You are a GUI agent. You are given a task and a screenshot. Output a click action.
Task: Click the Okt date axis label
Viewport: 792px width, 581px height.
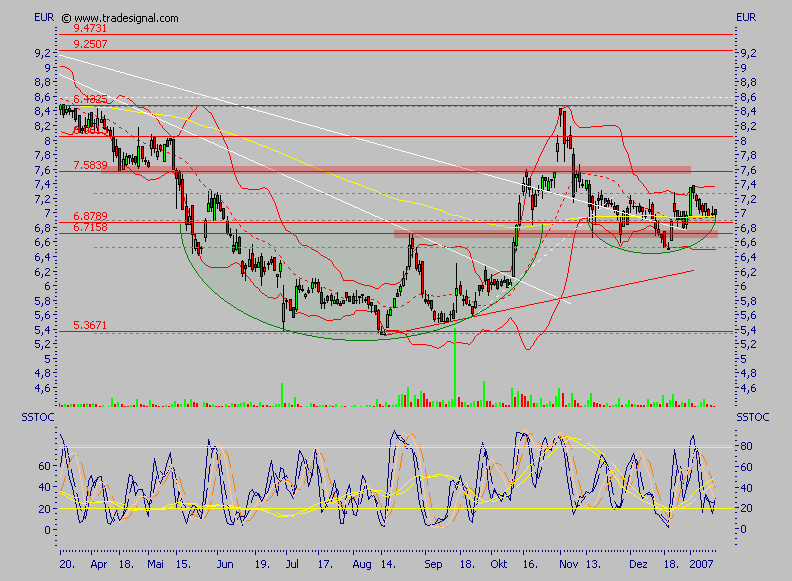click(x=499, y=564)
